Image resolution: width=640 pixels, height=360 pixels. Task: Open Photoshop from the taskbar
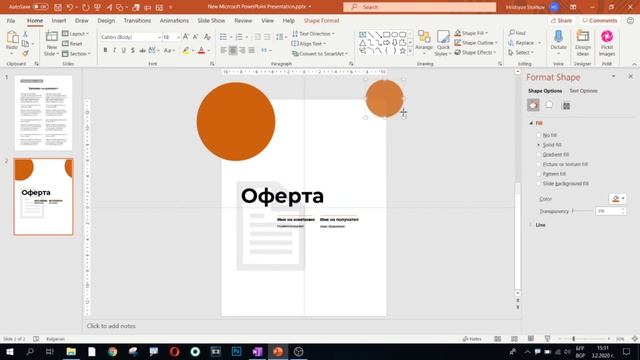click(236, 351)
